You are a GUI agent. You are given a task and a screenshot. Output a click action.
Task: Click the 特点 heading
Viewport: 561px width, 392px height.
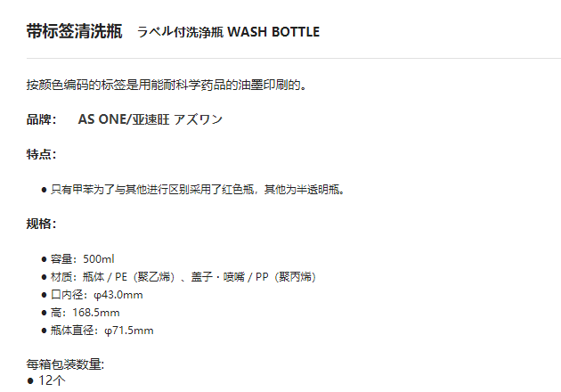42,154
